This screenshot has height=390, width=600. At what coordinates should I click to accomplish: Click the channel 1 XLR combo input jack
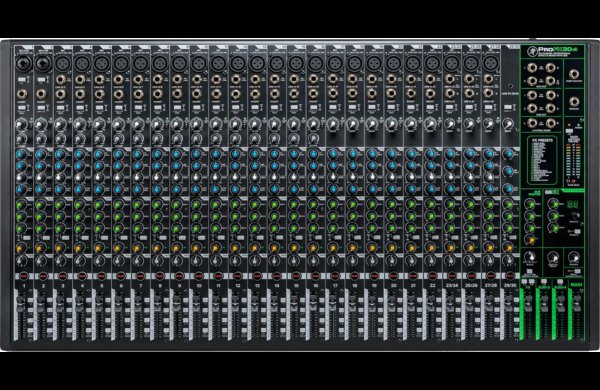(x=23, y=64)
